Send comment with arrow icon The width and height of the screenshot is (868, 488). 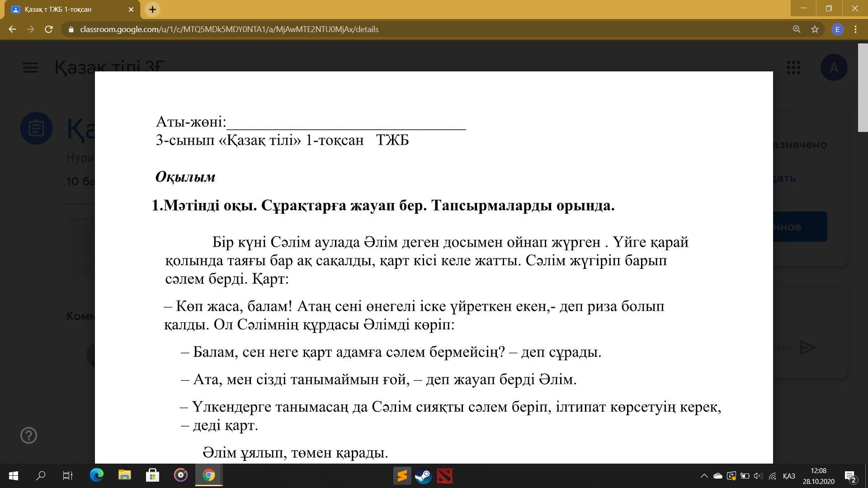[x=807, y=347]
